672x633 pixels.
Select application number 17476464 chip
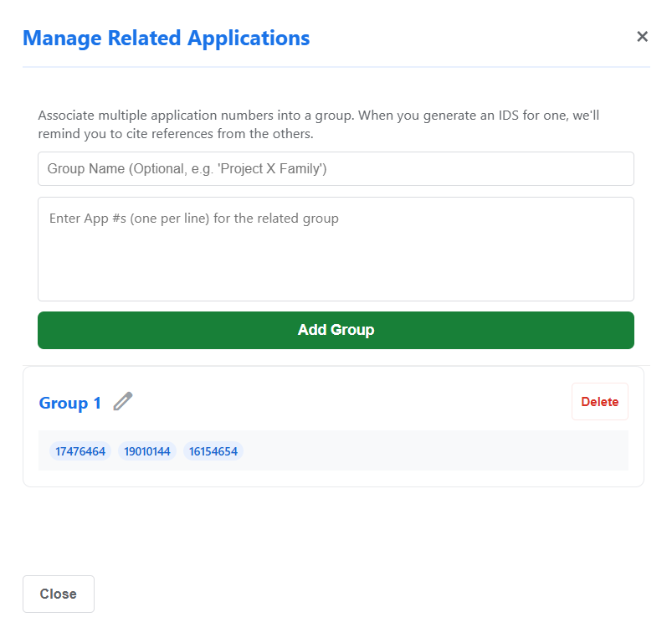click(x=80, y=451)
